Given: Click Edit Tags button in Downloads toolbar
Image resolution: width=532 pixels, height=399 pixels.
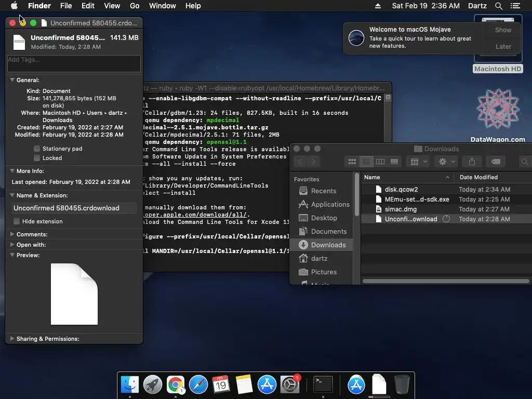Looking at the screenshot, I should coord(496,162).
